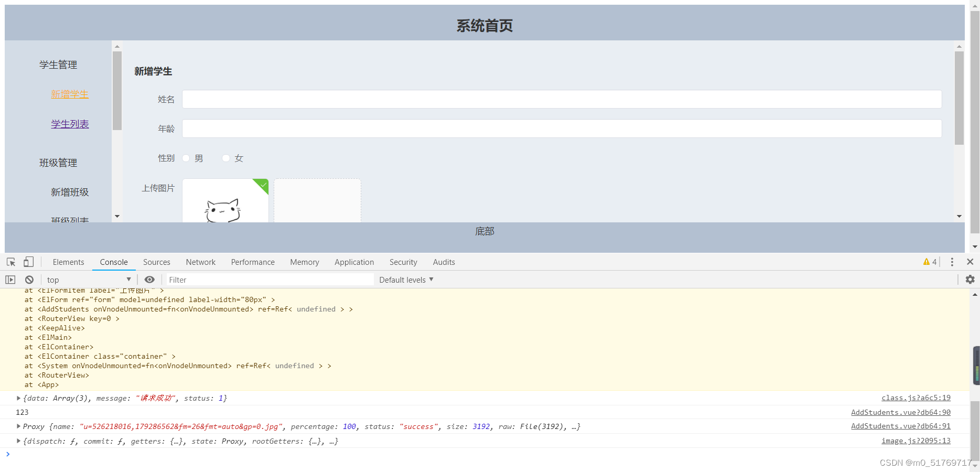Image resolution: width=980 pixels, height=472 pixels.
Task: Click sidebar scrollbar up arrow
Action: click(117, 46)
